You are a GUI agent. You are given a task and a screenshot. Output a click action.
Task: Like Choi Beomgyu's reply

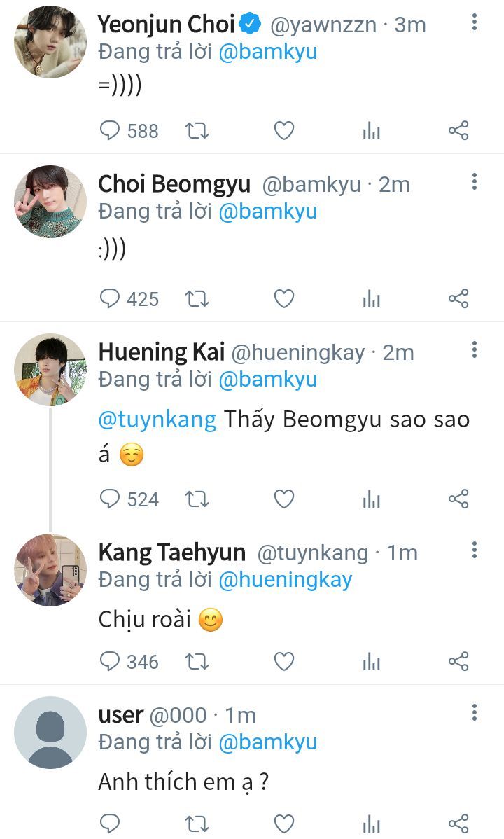coord(284,298)
